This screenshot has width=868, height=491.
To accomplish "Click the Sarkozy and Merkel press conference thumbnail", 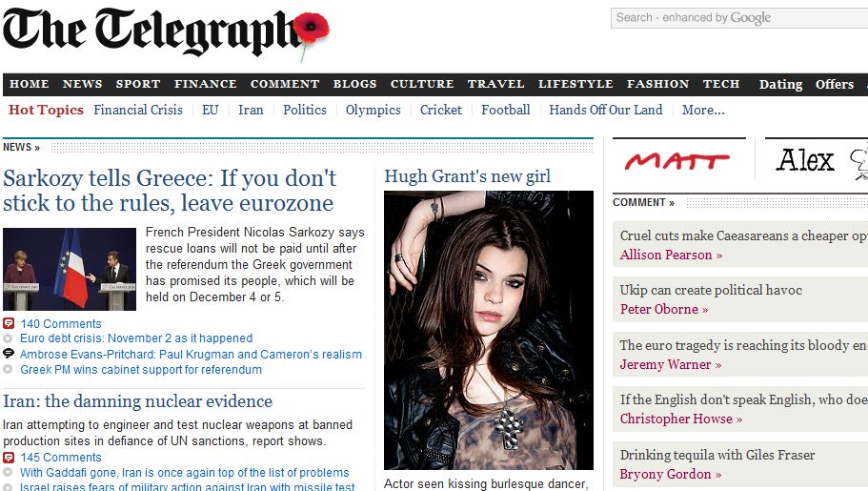I will pyautogui.click(x=70, y=269).
